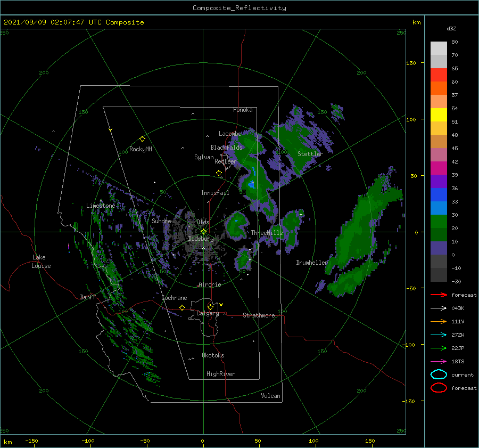Screen dimensions: 479x448
Task: Click the green 22JP arrow legend icon
Action: click(439, 348)
